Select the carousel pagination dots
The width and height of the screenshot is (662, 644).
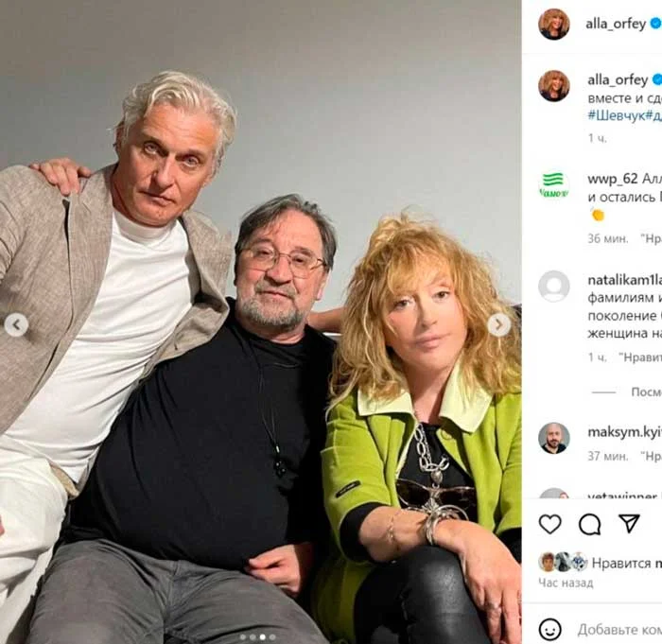tap(257, 637)
